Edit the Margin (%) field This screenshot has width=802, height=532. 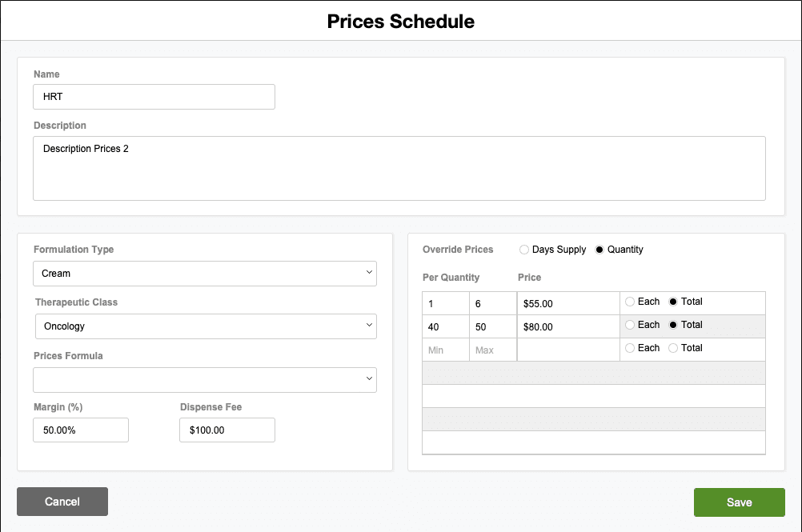pos(81,430)
